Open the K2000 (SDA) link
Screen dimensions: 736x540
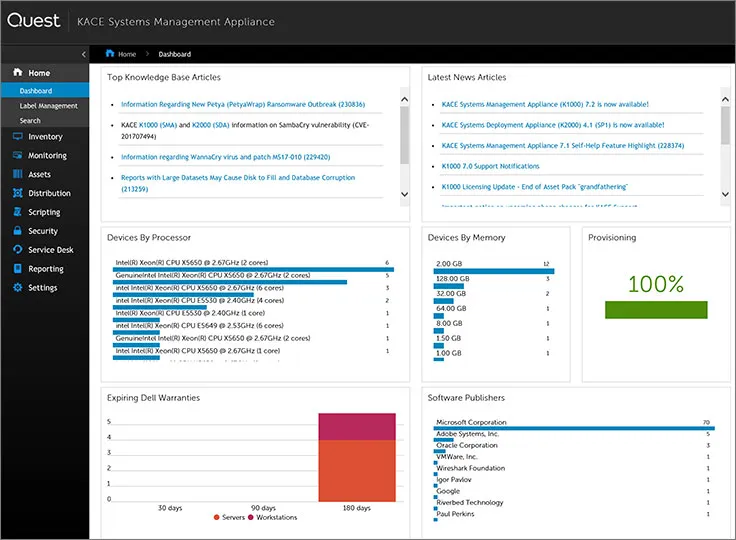211,125
